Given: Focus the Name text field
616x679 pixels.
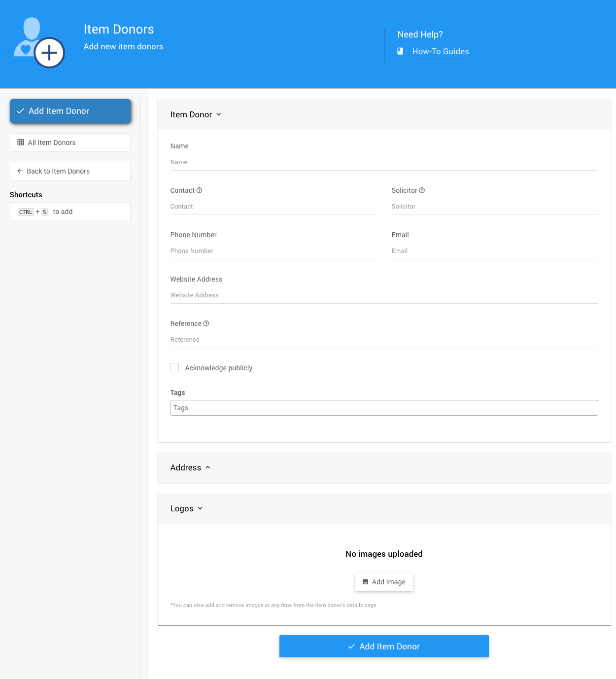Looking at the screenshot, I should 384,162.
